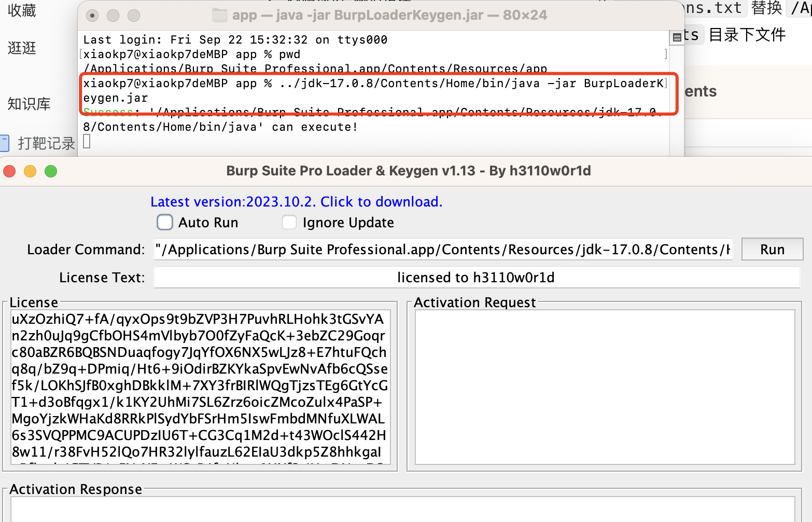
Task: Select 打靶记录 in the sidebar
Action: (x=47, y=143)
